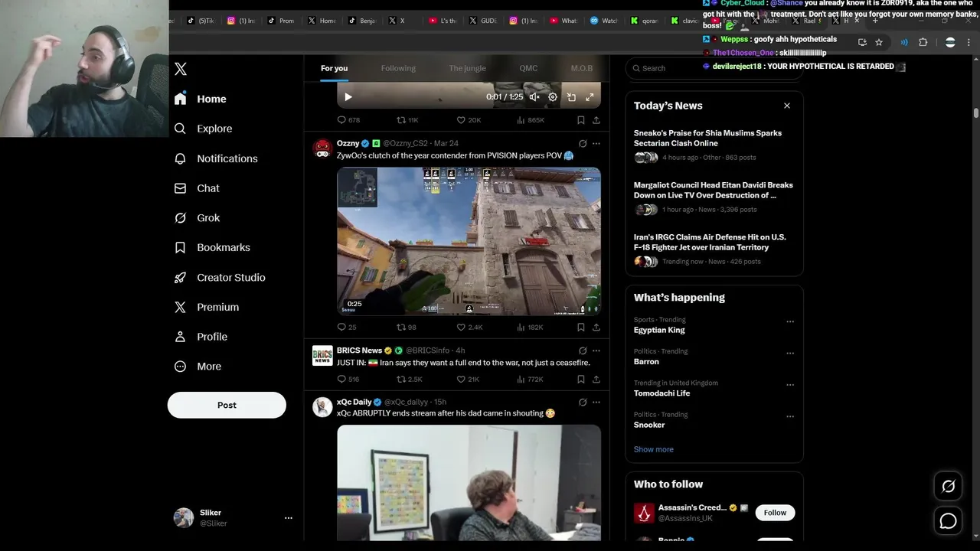Open Profile in the sidebar

pyautogui.click(x=201, y=337)
